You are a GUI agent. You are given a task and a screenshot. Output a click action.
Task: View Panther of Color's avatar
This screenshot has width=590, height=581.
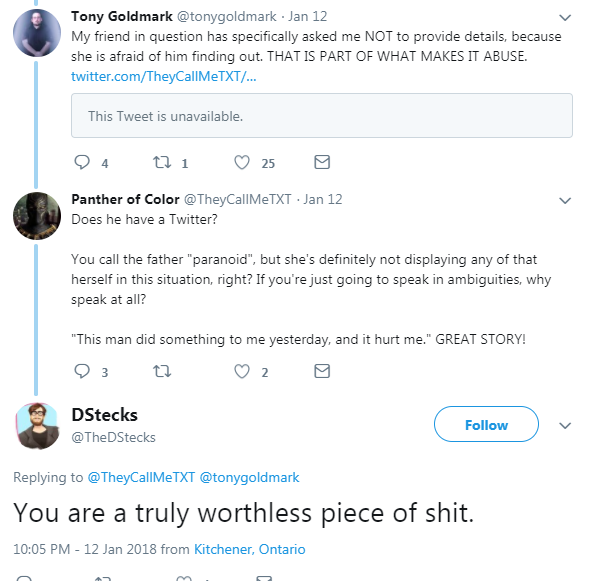[x=37, y=216]
